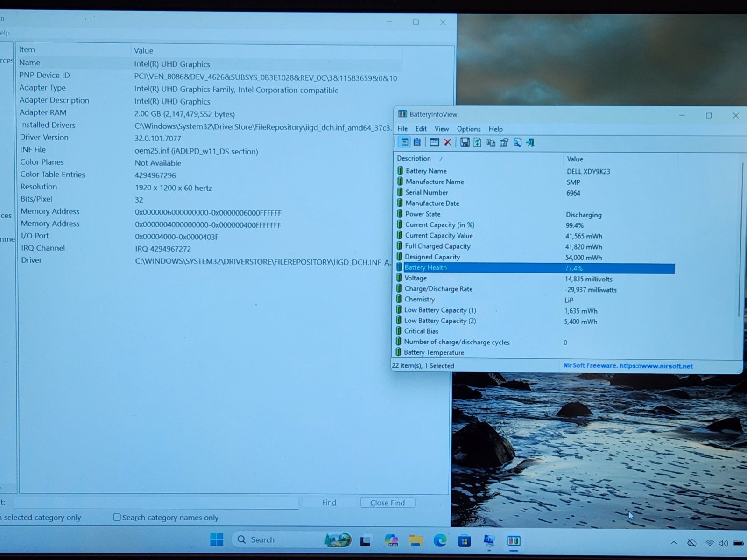This screenshot has height=560, width=747.
Task: Open the Options menu in BatteryInfoView
Action: coord(469,129)
